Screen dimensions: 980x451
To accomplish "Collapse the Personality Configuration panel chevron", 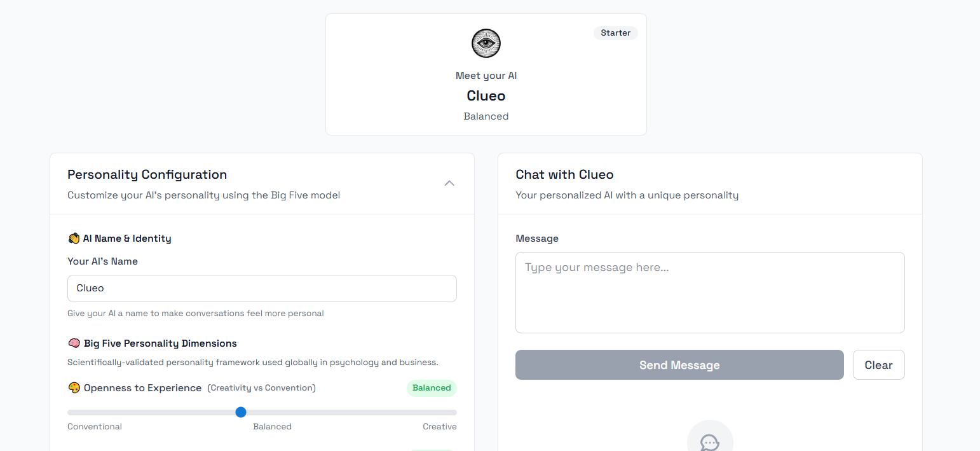I will pyautogui.click(x=449, y=183).
